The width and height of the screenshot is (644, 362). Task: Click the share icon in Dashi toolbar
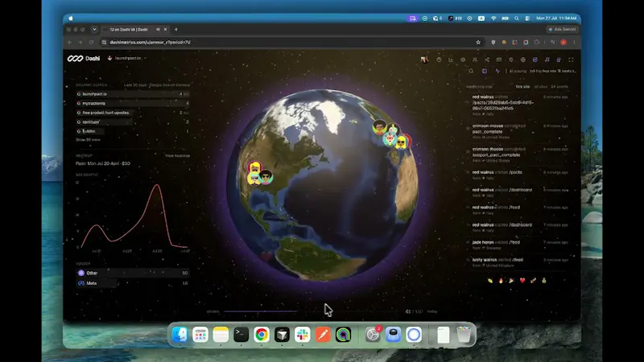487,60
